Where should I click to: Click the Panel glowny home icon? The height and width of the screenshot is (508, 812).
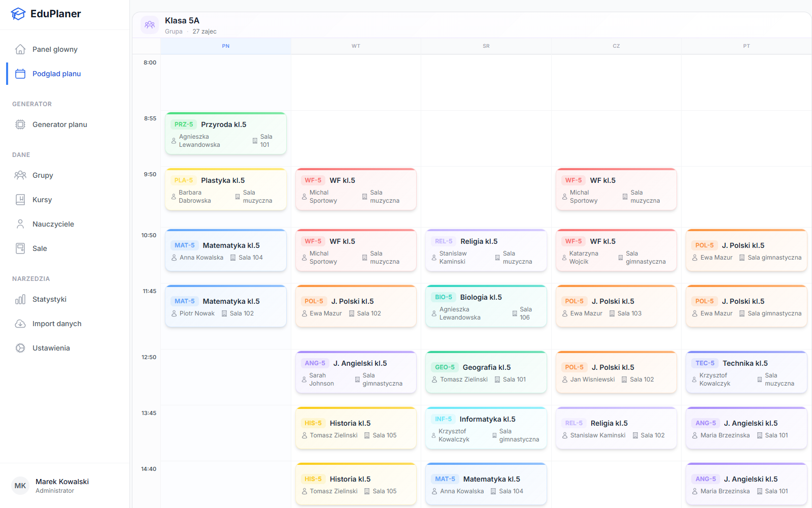tap(20, 49)
